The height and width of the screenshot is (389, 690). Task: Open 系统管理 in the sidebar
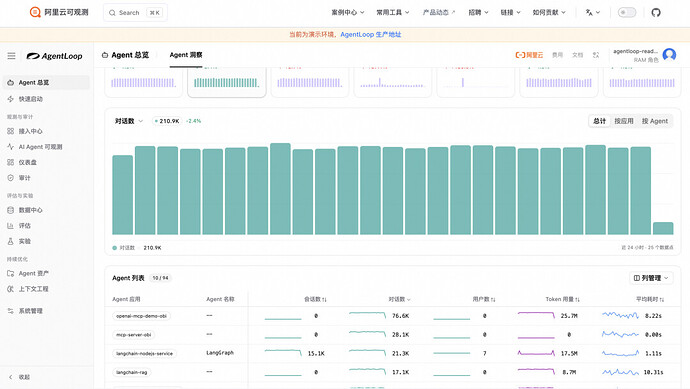[x=46, y=311]
